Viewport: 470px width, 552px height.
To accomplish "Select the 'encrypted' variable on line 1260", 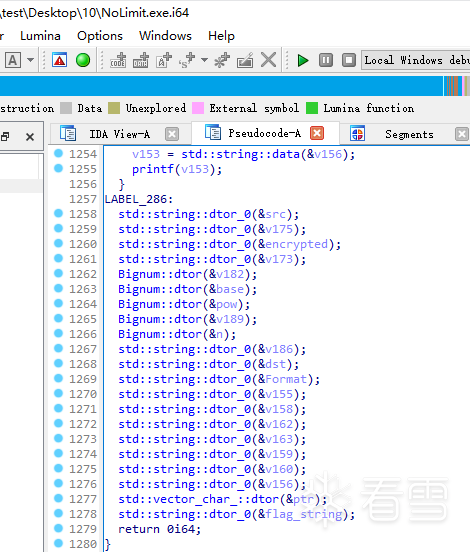I will tap(296, 244).
